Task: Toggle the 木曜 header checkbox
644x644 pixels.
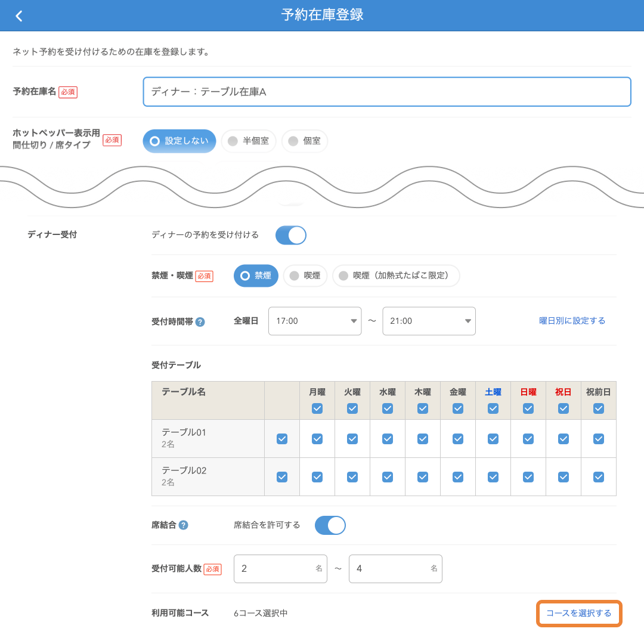Action: [x=423, y=408]
